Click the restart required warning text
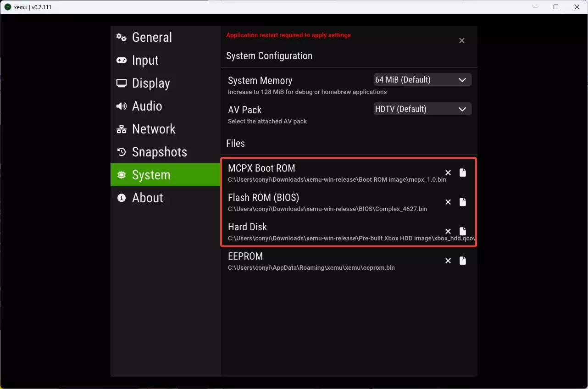This screenshot has width=588, height=389. 288,35
